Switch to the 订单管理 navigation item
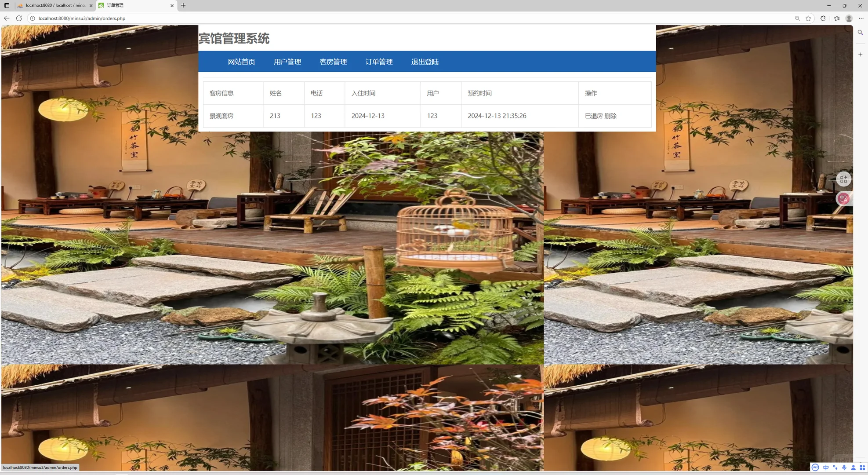The width and height of the screenshot is (868, 475). pyautogui.click(x=379, y=62)
